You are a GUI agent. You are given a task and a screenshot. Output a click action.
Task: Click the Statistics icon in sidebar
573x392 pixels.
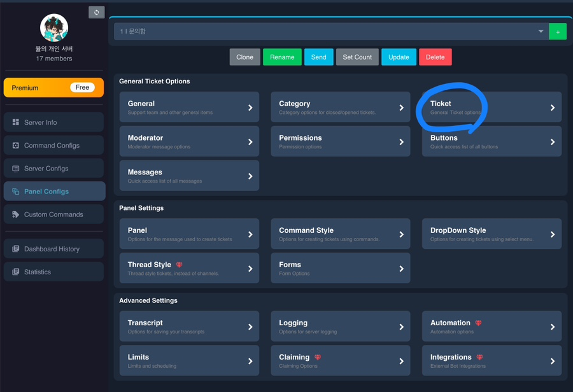coord(16,272)
